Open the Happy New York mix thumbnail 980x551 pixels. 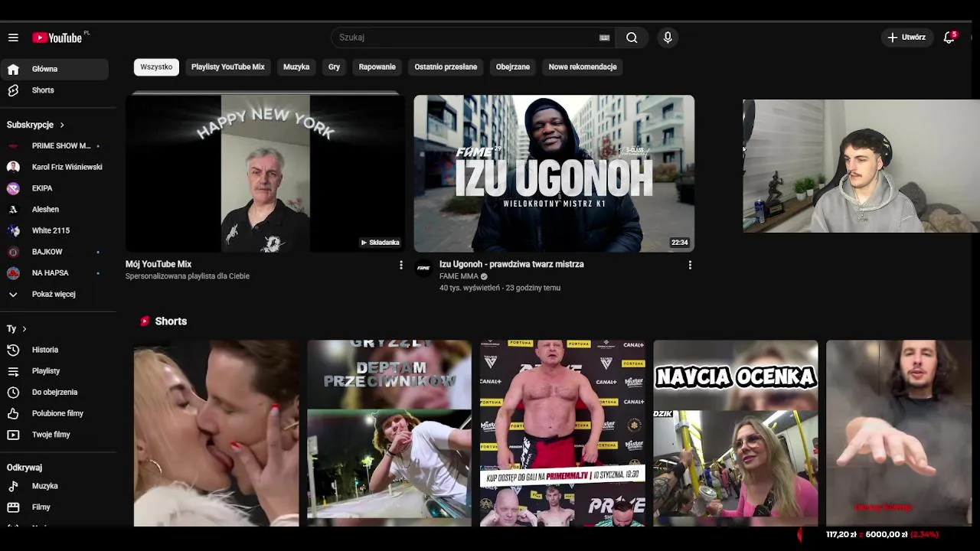point(265,173)
